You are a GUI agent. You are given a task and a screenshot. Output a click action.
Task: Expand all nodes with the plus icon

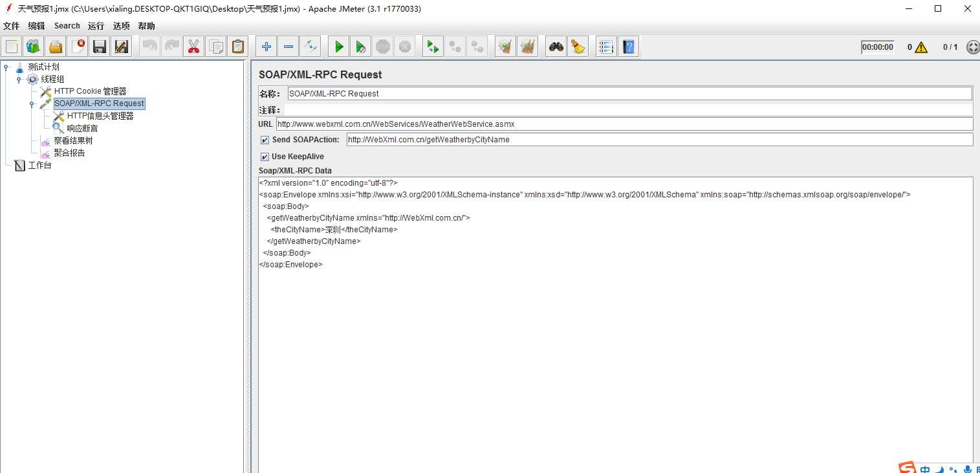click(x=267, y=47)
